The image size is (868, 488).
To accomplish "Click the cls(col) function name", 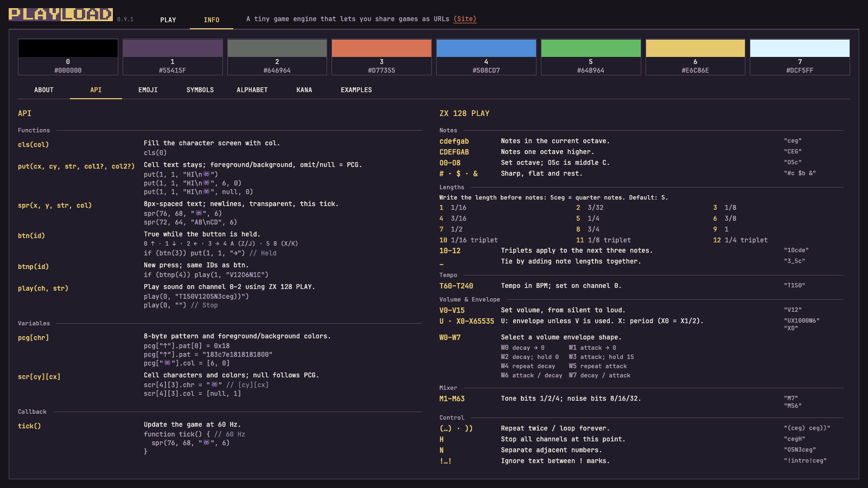I will click(x=33, y=145).
